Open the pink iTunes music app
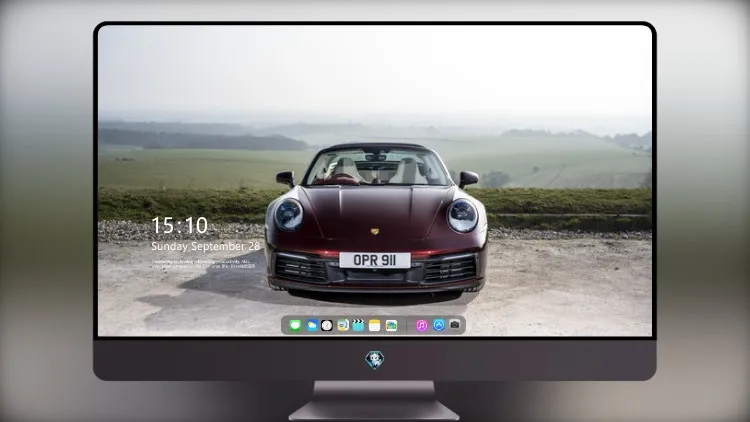Screen dimensions: 750x422 [x=421, y=325]
